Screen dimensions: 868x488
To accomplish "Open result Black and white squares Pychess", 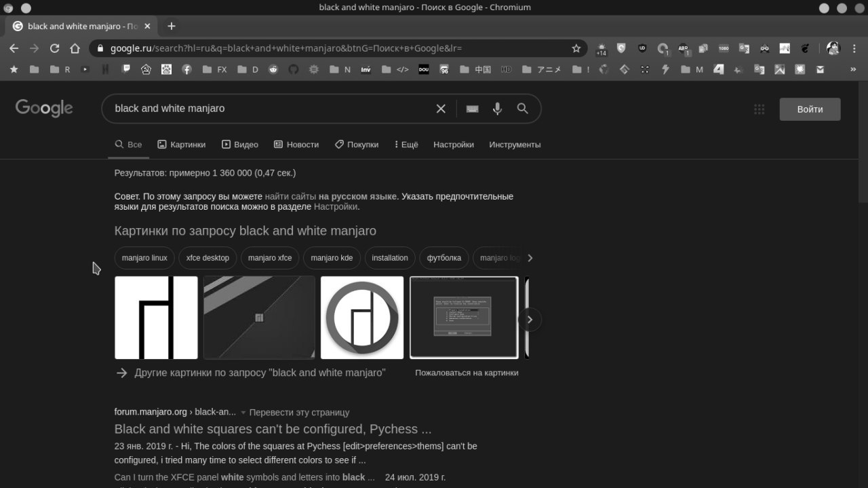I will [273, 429].
